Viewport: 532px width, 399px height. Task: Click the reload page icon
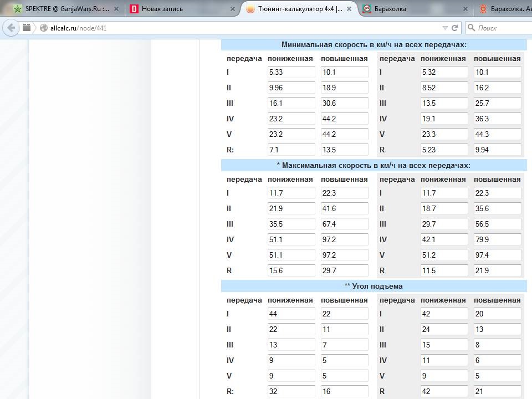coord(454,28)
